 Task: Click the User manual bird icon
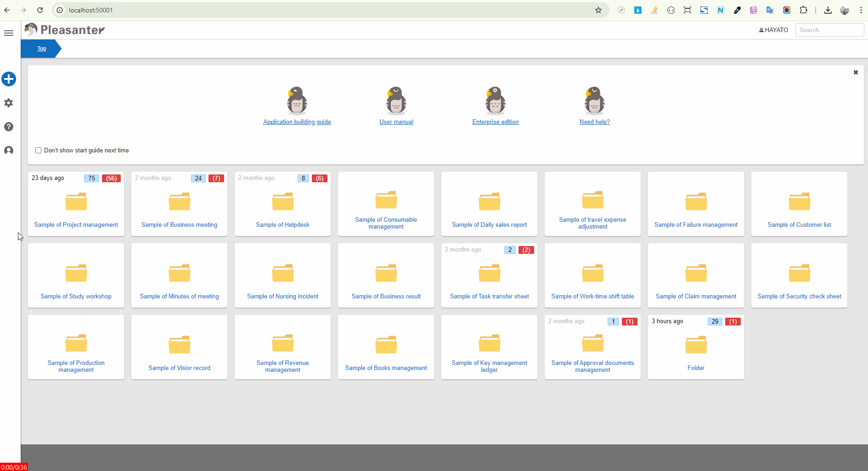(x=396, y=101)
